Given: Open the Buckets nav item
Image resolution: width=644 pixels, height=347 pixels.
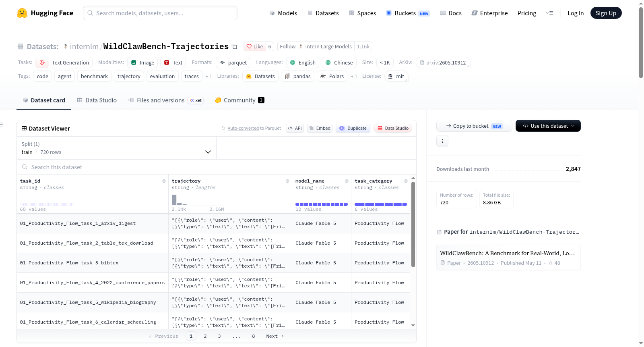Looking at the screenshot, I should [x=408, y=13].
